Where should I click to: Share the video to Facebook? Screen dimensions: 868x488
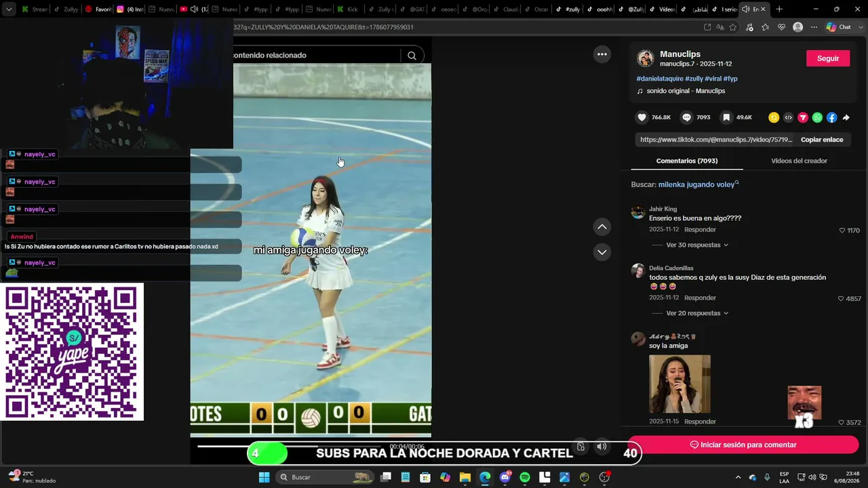(831, 117)
